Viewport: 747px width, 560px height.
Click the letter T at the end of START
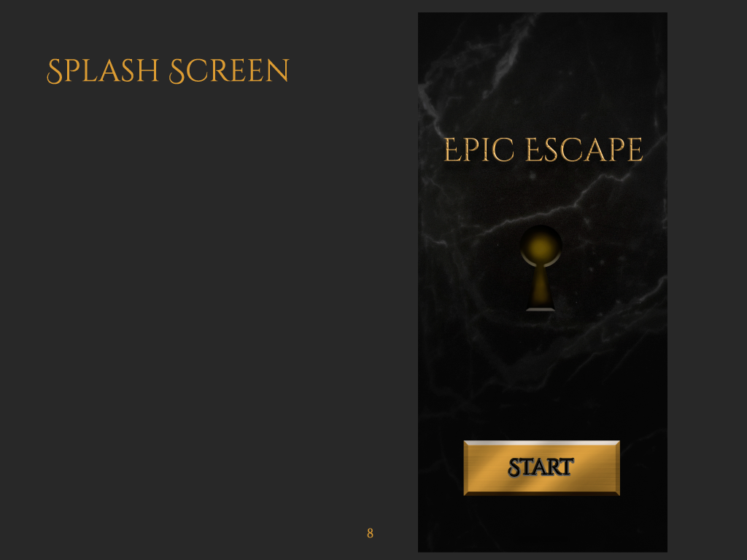567,467
